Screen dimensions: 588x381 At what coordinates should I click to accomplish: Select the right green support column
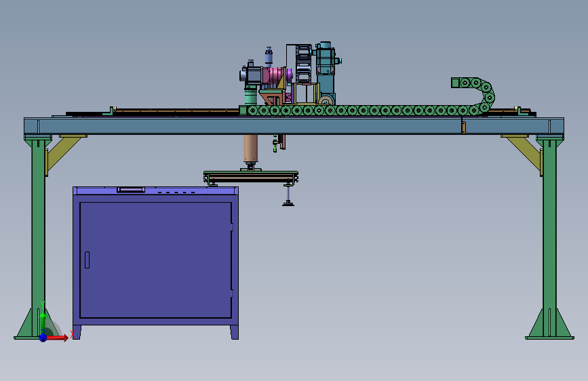550,237
